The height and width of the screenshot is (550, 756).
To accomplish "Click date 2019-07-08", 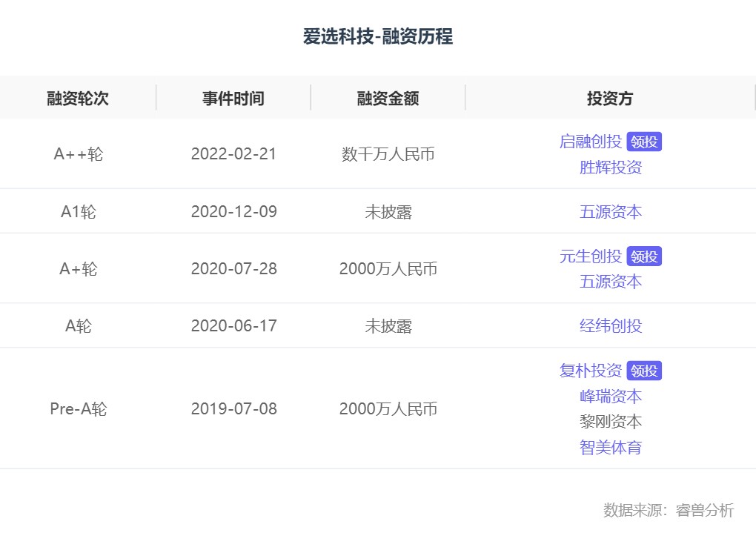I will point(233,408).
